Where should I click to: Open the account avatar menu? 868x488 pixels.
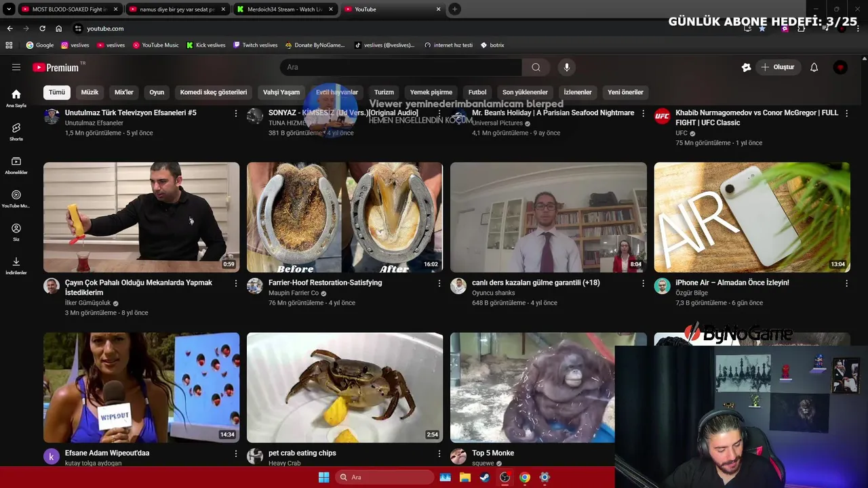coord(841,67)
